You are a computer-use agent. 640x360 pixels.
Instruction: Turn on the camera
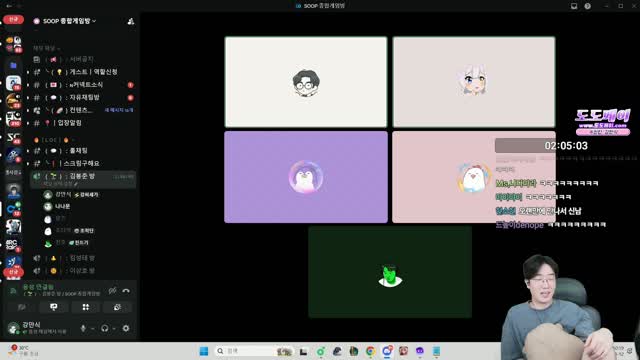tap(22, 307)
